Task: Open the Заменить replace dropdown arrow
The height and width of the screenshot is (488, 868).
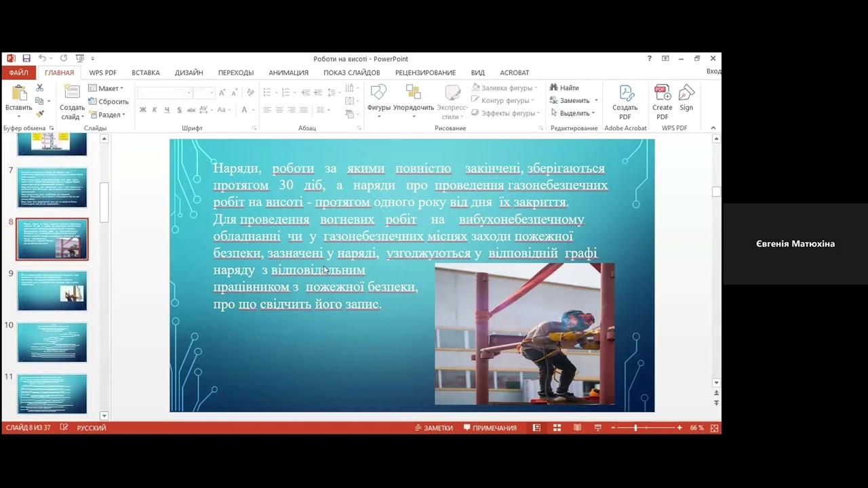Action: pyautogui.click(x=596, y=100)
